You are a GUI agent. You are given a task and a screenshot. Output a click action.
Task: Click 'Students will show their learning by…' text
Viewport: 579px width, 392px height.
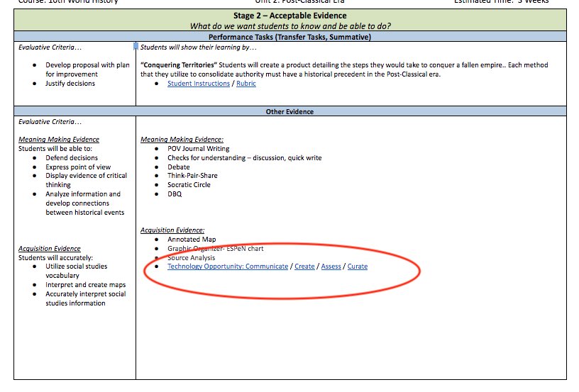(x=198, y=47)
